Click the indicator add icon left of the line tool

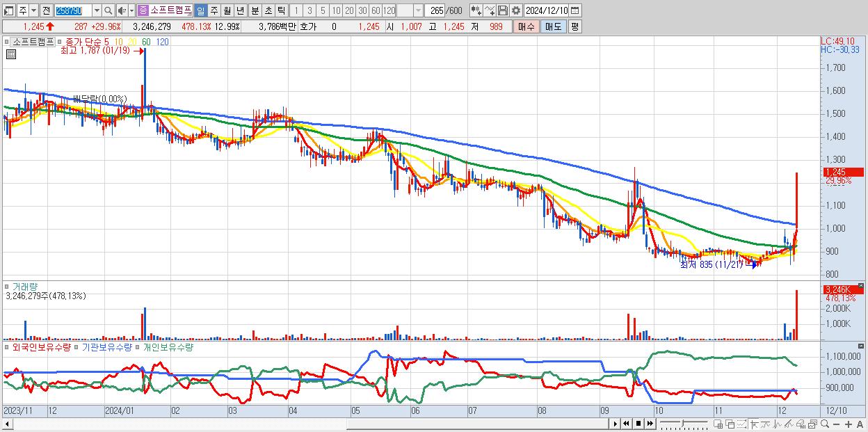point(476,10)
